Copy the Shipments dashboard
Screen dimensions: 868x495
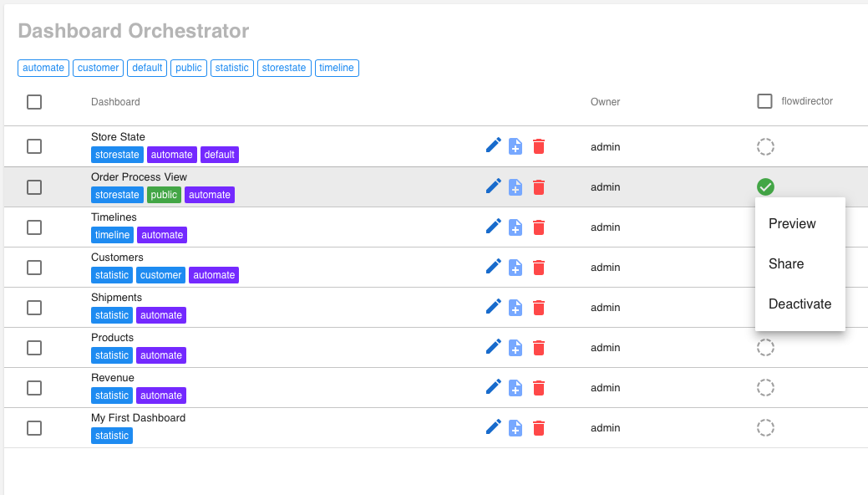516,307
